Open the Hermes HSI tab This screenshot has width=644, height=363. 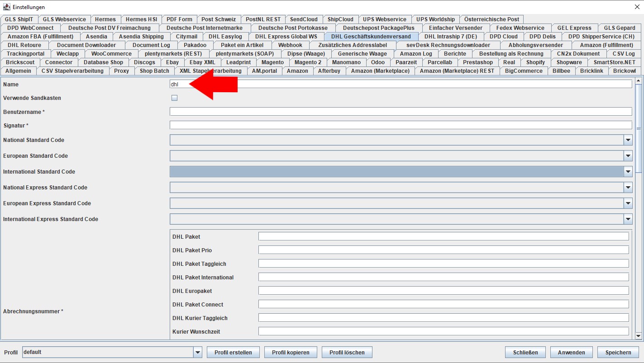pos(142,19)
